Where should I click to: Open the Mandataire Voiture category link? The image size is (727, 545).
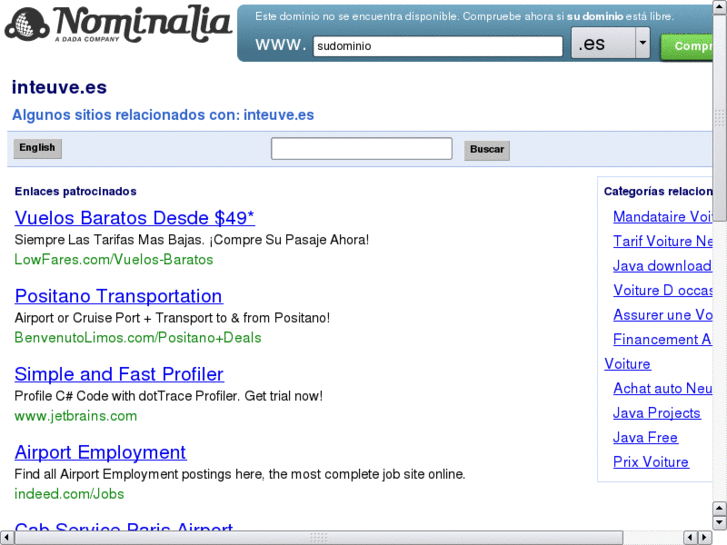pyautogui.click(x=663, y=217)
